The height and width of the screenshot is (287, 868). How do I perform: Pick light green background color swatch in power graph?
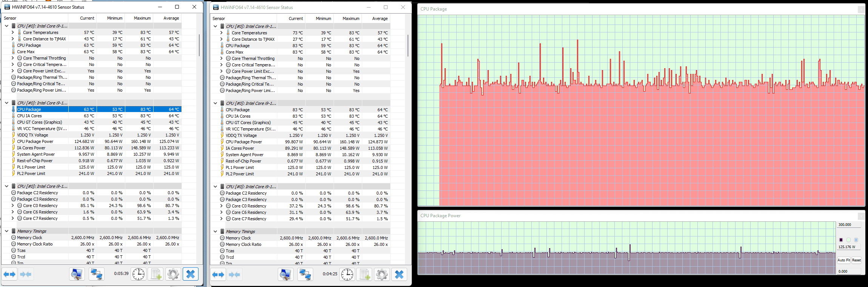[848, 240]
